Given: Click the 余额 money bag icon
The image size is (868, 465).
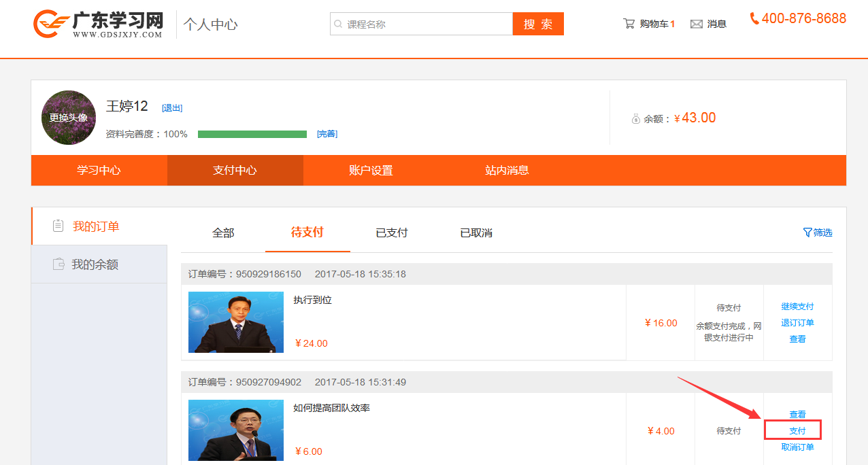Looking at the screenshot, I should tap(636, 119).
